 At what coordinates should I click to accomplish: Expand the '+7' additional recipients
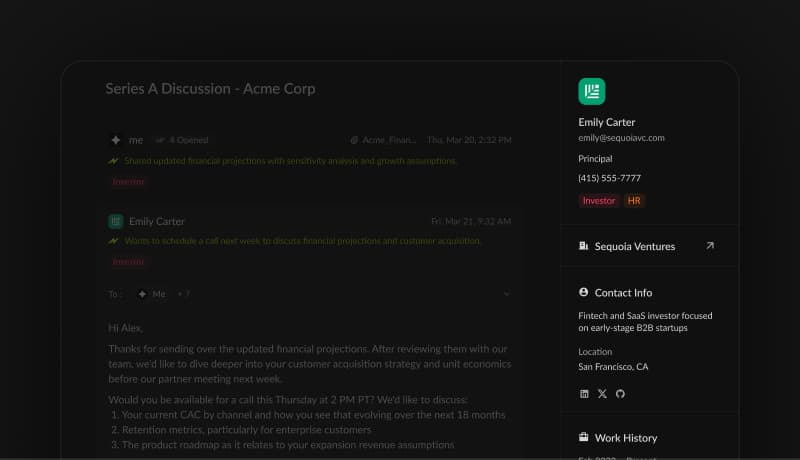pos(184,294)
